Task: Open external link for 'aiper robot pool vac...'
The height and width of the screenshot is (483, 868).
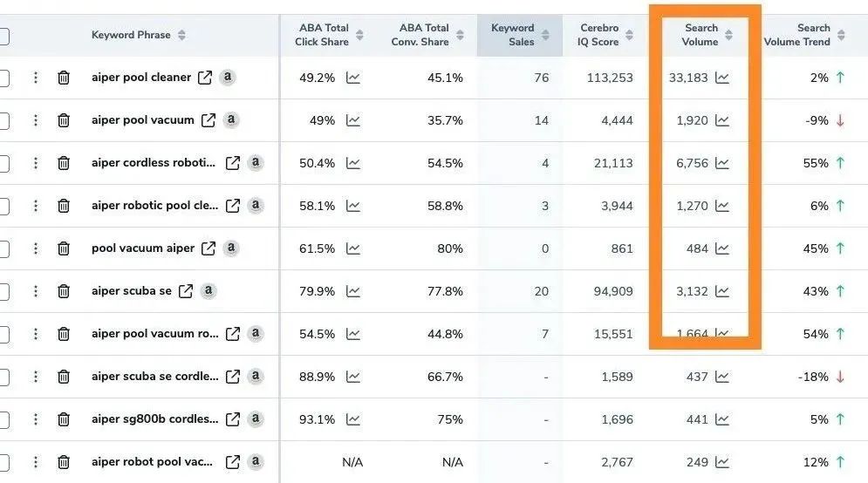Action: point(233,462)
